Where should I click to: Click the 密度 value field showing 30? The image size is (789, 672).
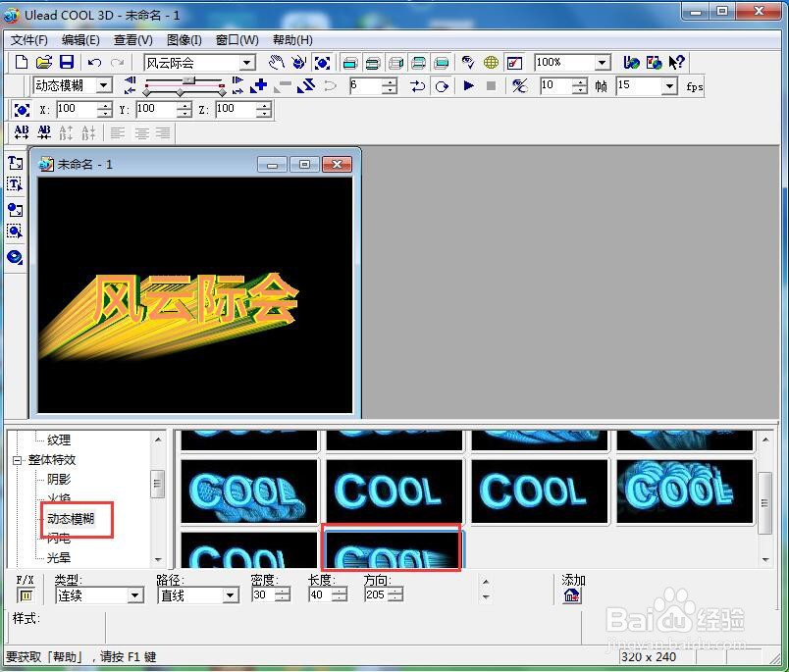coord(264,595)
